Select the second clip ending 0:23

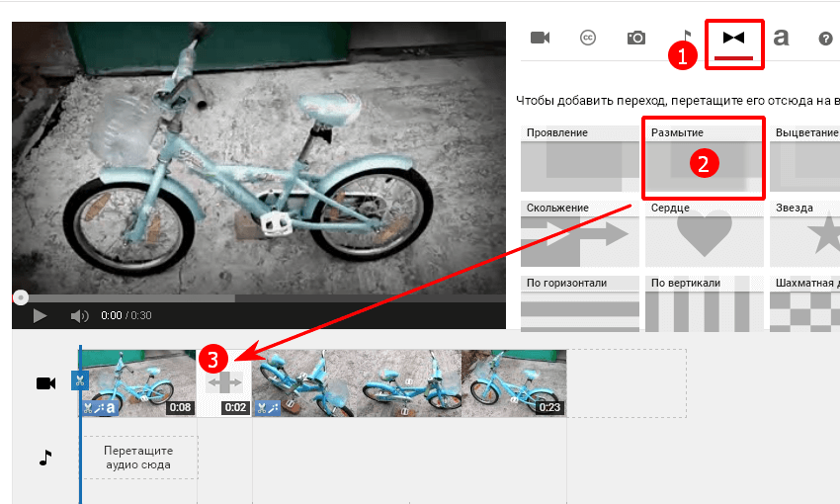(409, 383)
